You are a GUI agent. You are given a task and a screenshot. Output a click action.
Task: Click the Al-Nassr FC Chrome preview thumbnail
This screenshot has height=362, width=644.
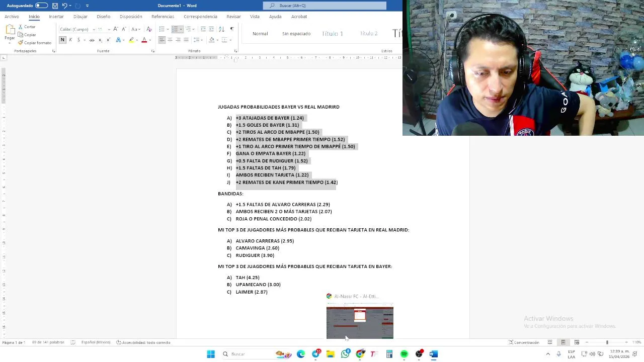coord(360,321)
